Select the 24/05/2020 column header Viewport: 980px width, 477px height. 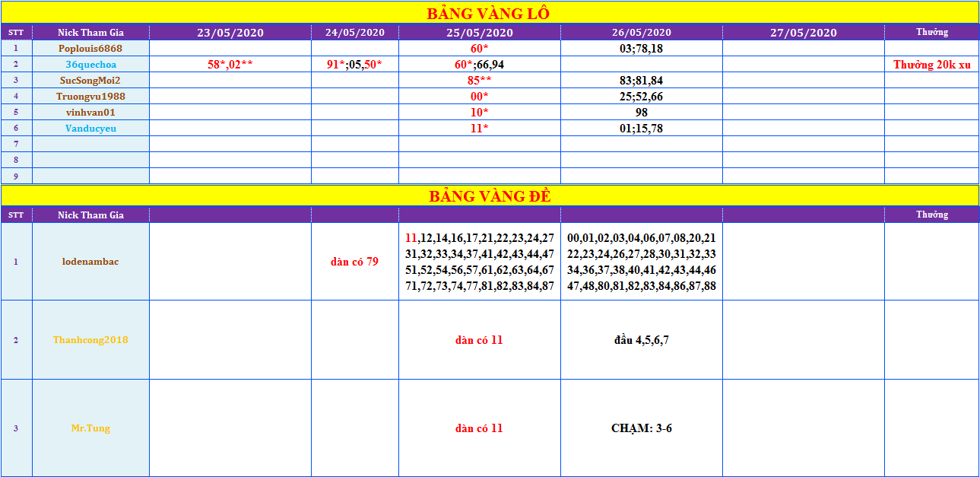coord(355,32)
